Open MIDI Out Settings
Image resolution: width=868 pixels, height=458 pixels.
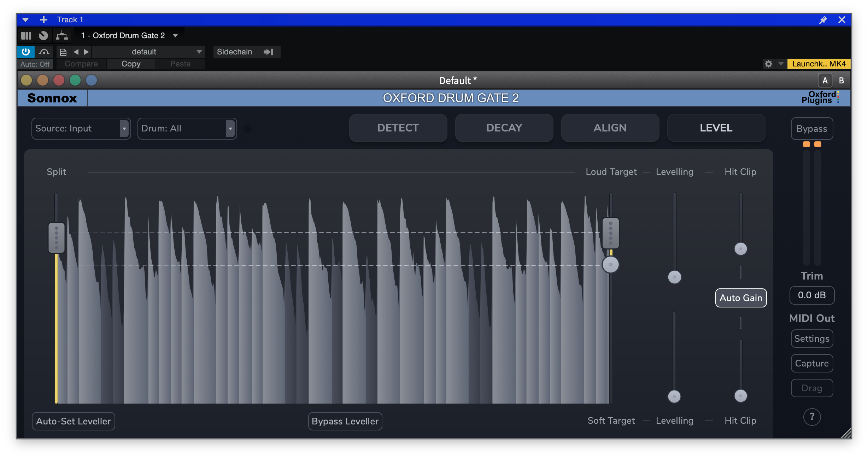tap(812, 339)
